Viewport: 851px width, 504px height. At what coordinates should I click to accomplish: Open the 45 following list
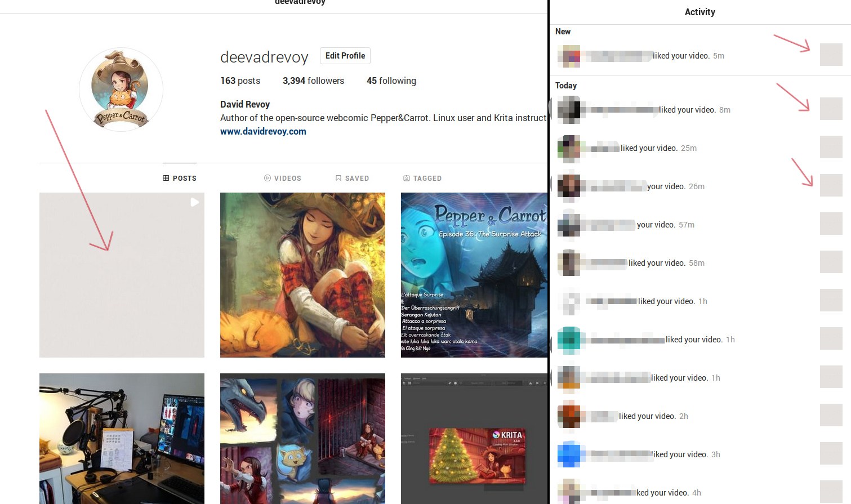(x=391, y=81)
